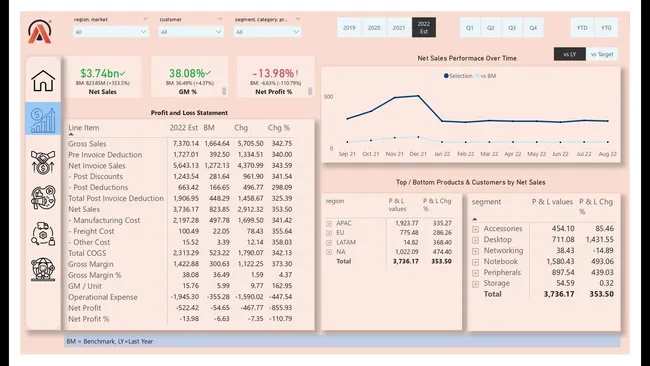Select the Operational Expense line item
Viewport: 650px width, 366px height.
pyautogui.click(x=102, y=297)
